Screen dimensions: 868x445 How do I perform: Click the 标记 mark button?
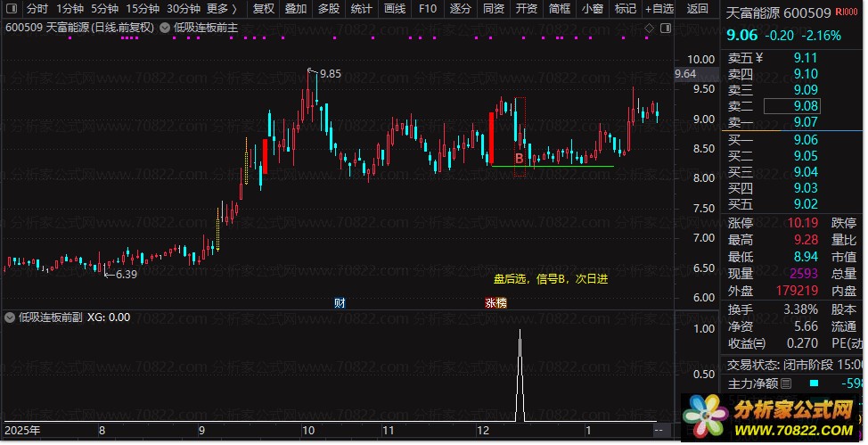click(x=625, y=9)
